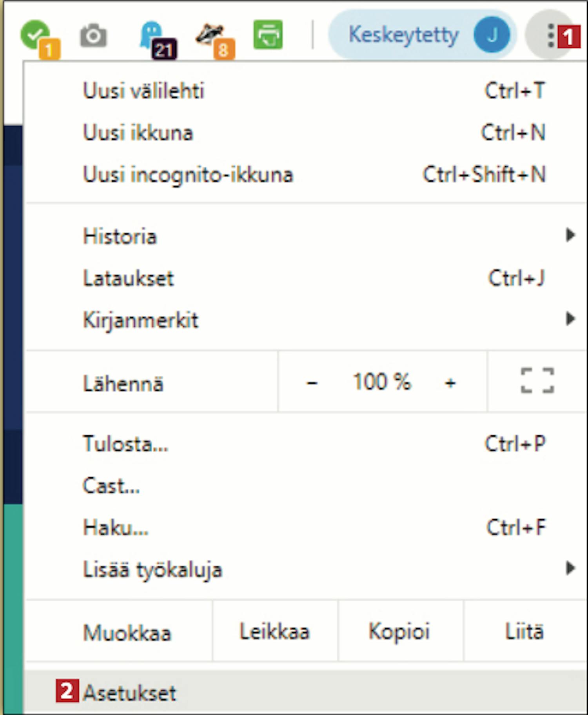
Task: Click the Liitä (paste) button
Action: pos(524,631)
